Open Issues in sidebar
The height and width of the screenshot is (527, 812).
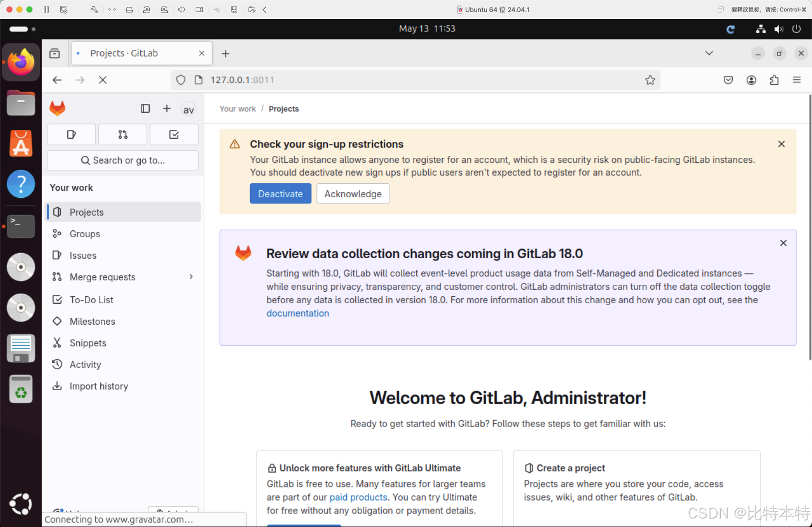pyautogui.click(x=124, y=255)
